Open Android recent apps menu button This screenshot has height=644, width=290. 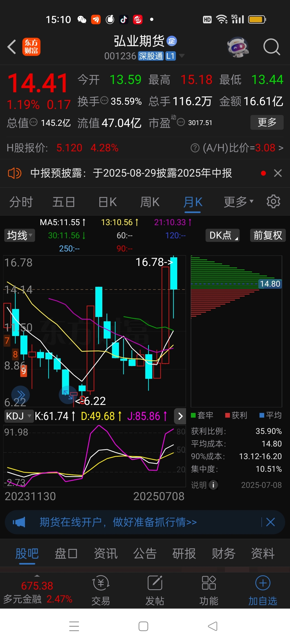pyautogui.click(x=74, y=626)
